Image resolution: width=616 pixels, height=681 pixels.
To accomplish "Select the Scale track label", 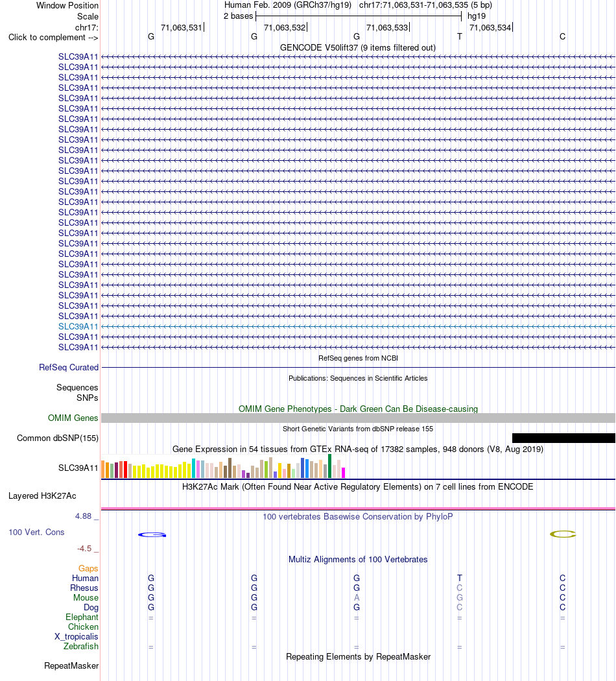I will pyautogui.click(x=88, y=16).
